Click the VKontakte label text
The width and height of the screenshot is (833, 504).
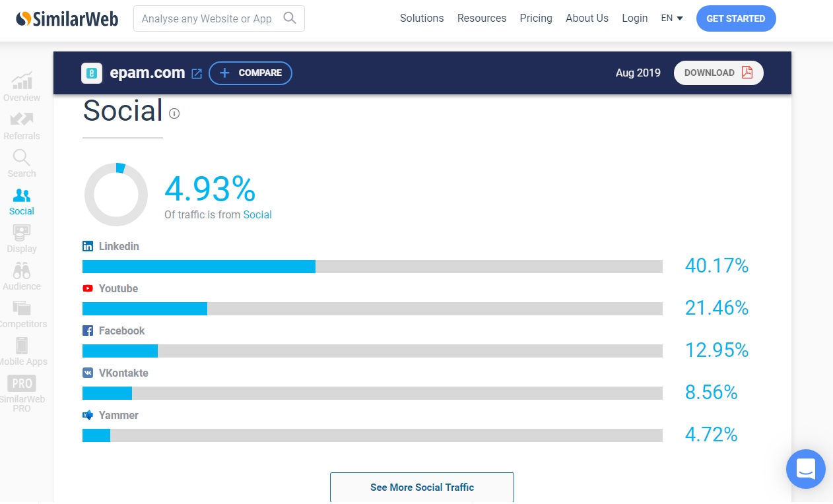123,373
